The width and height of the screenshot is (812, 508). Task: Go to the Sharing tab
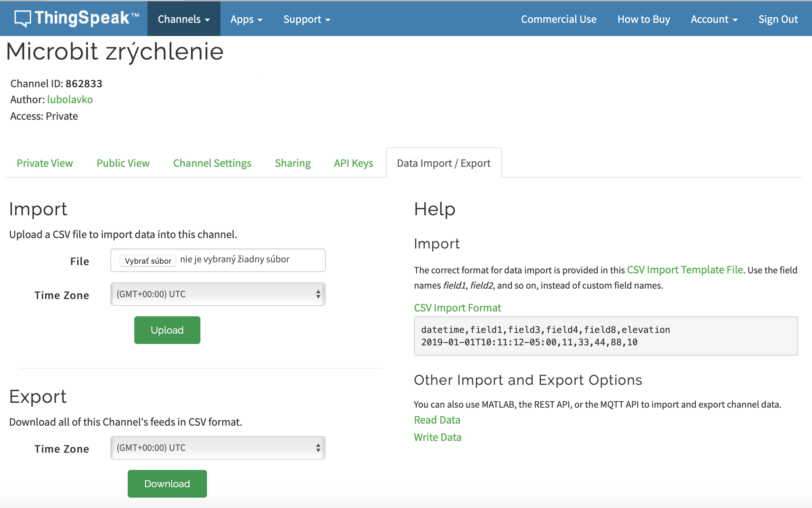point(292,163)
